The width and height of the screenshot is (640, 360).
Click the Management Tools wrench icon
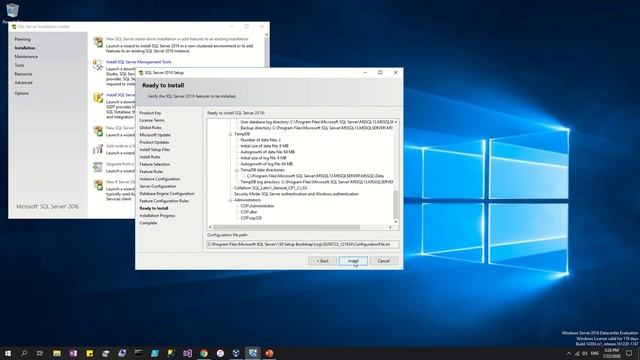click(98, 65)
